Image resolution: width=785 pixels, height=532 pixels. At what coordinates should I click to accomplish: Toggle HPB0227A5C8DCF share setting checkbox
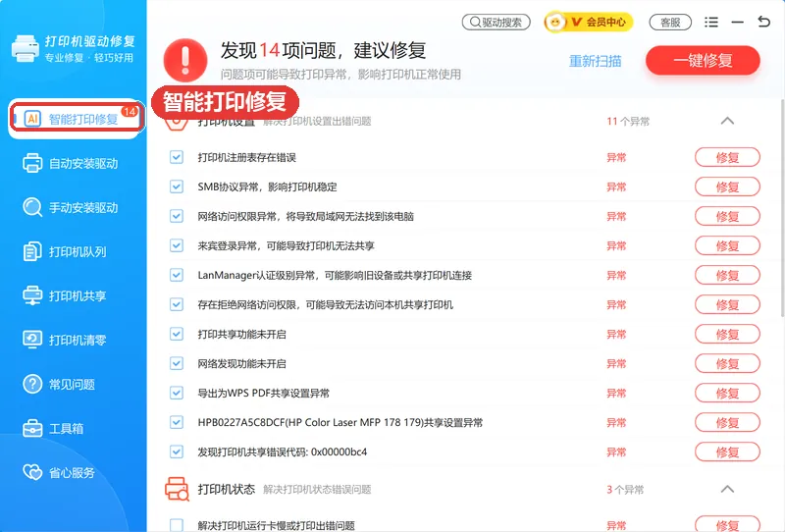coord(177,422)
